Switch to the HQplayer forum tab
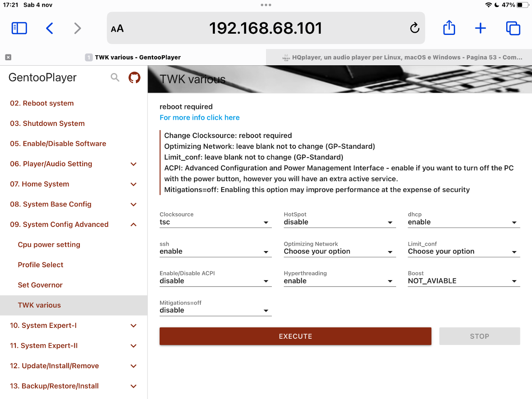 (399, 57)
